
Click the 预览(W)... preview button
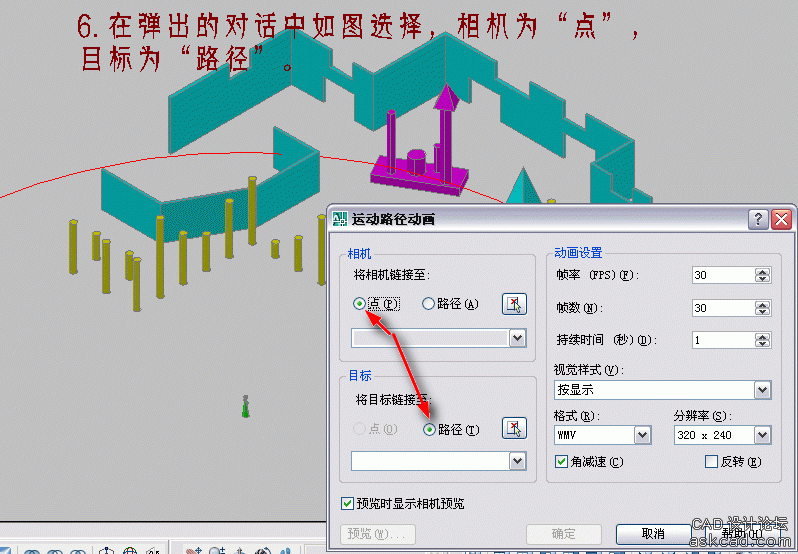(x=378, y=534)
